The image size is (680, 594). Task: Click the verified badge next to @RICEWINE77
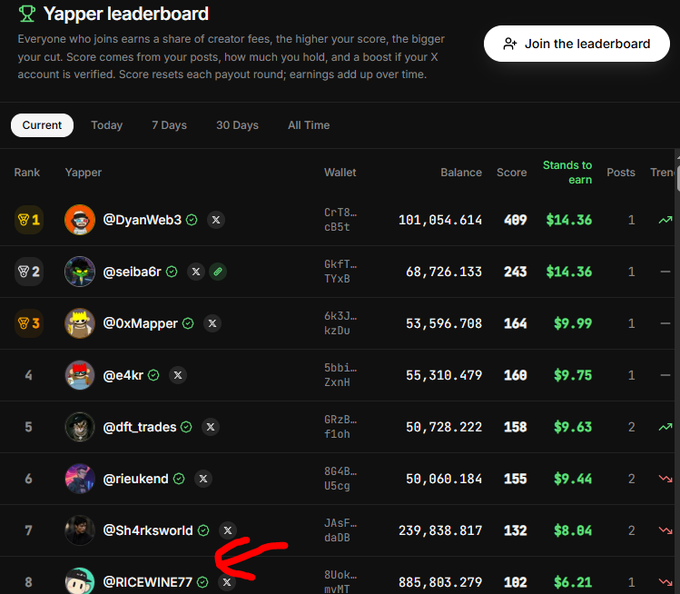click(x=203, y=582)
